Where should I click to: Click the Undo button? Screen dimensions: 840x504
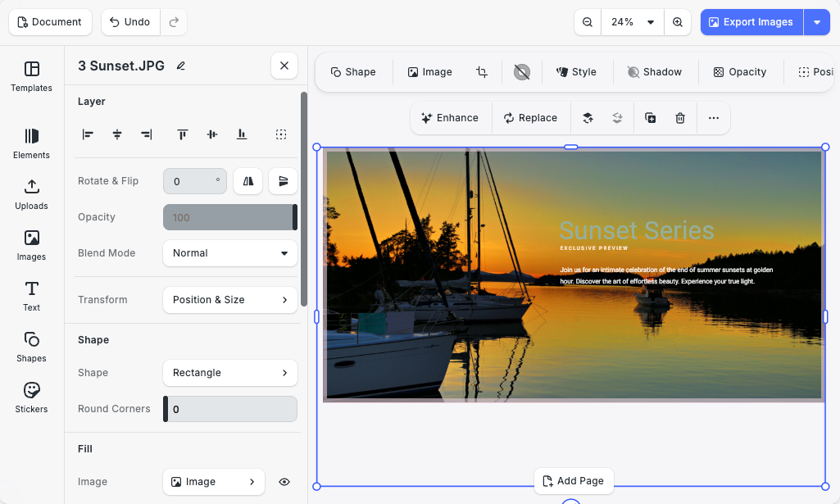tap(131, 22)
